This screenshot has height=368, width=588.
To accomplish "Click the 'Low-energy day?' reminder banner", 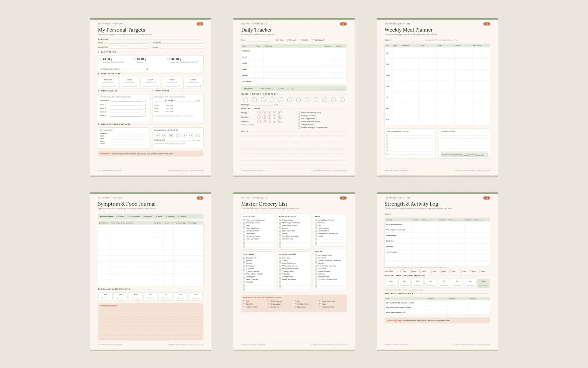I will coord(437,321).
